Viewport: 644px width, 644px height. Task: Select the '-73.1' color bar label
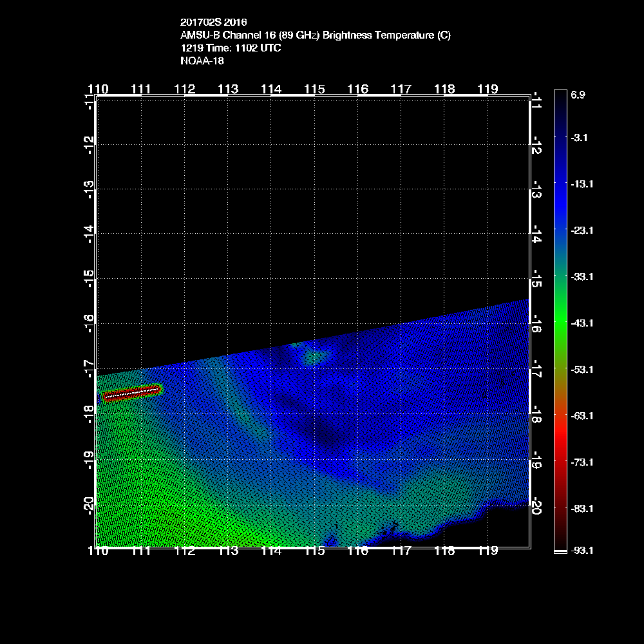click(x=582, y=462)
